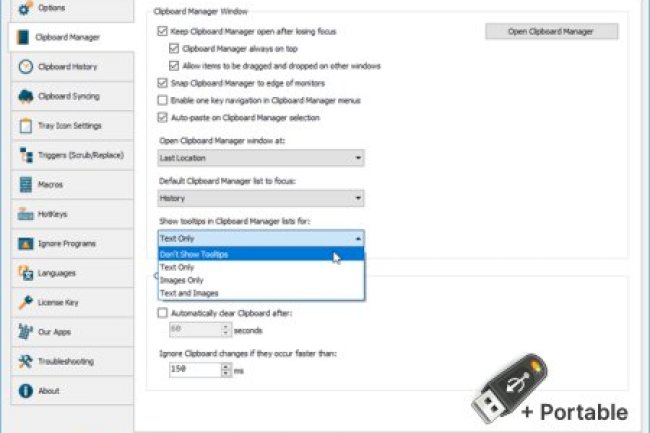
Task: Click the seconds spinner arrows
Action: [x=226, y=329]
